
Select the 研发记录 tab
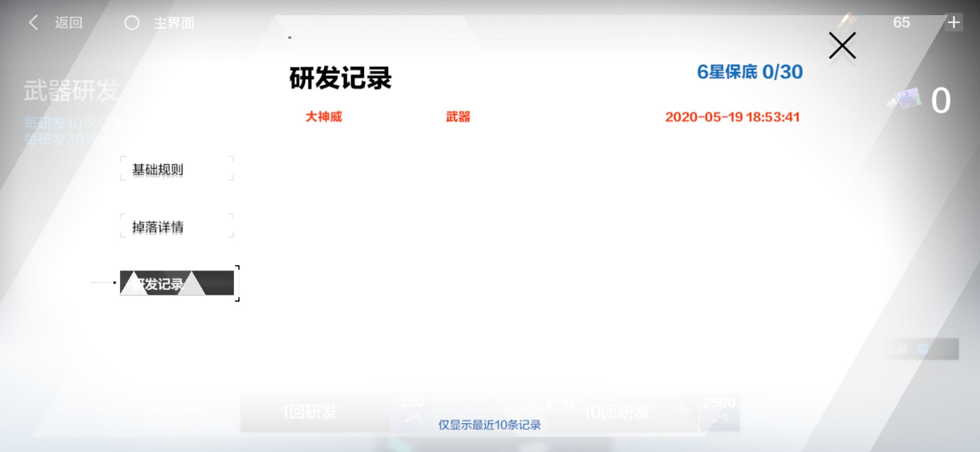177,283
